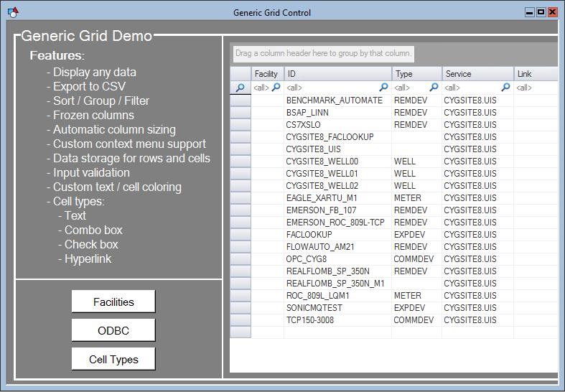Open the Type column filter magnifier
565x392 pixels.
[x=434, y=87]
